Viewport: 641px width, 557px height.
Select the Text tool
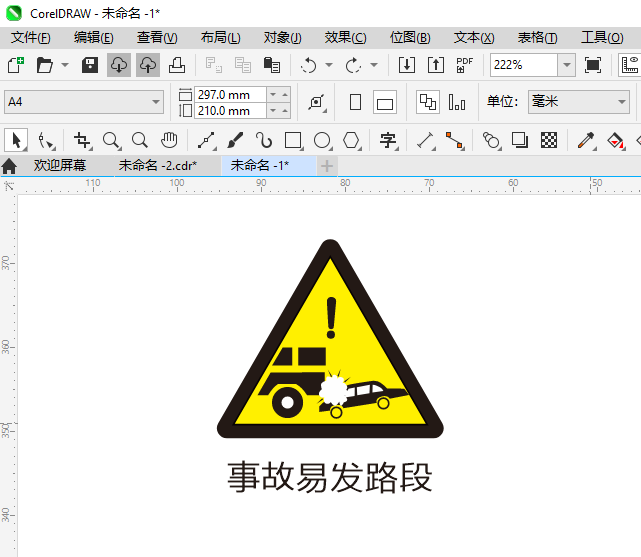point(388,141)
